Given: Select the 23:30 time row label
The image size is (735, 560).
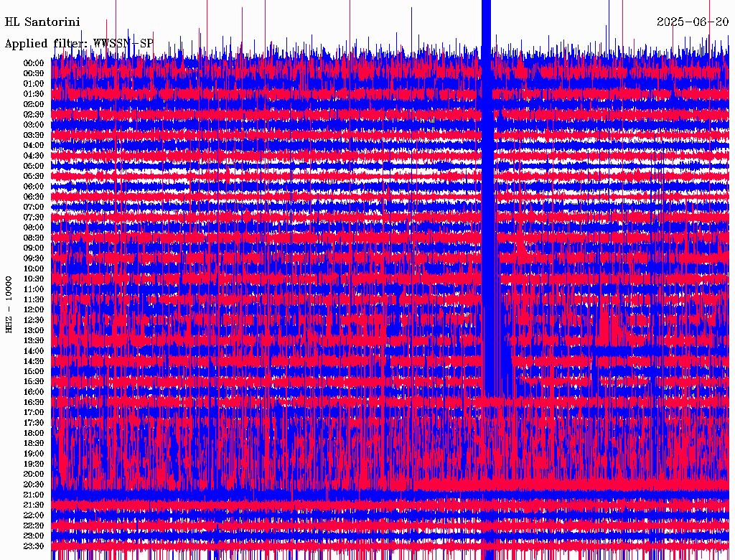Looking at the screenshot, I should pyautogui.click(x=34, y=546).
